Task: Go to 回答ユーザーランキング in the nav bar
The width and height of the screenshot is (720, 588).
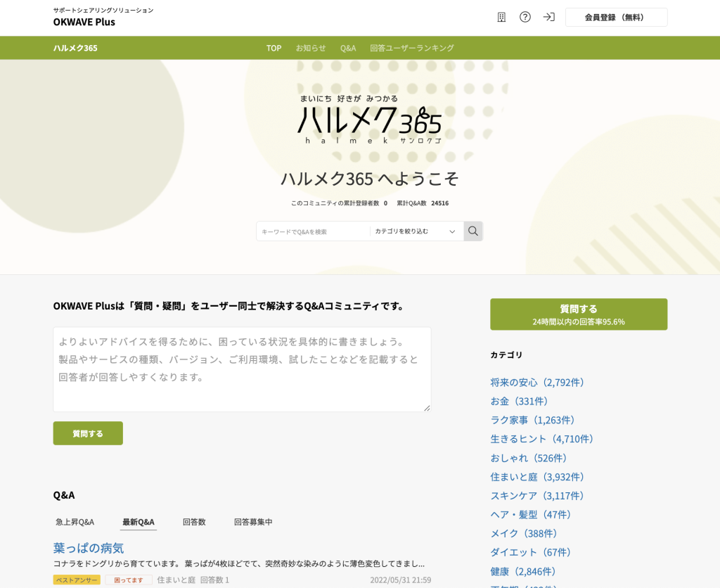Action: pos(412,48)
